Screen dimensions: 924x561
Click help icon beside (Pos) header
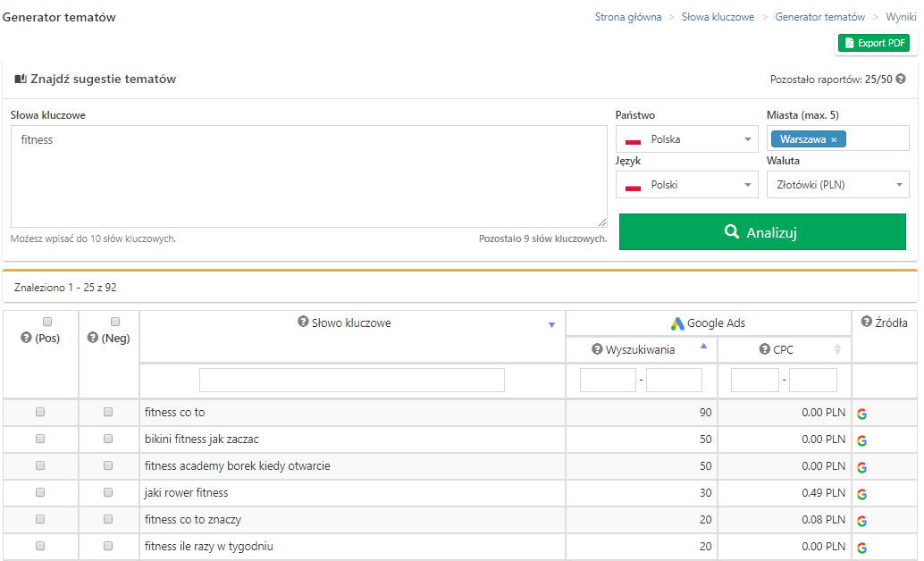point(26,338)
